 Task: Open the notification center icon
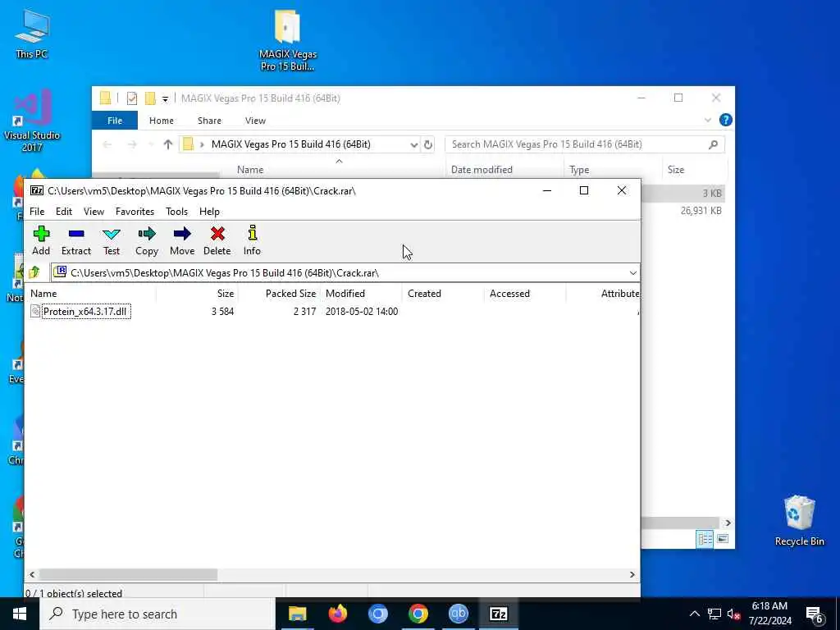point(815,614)
